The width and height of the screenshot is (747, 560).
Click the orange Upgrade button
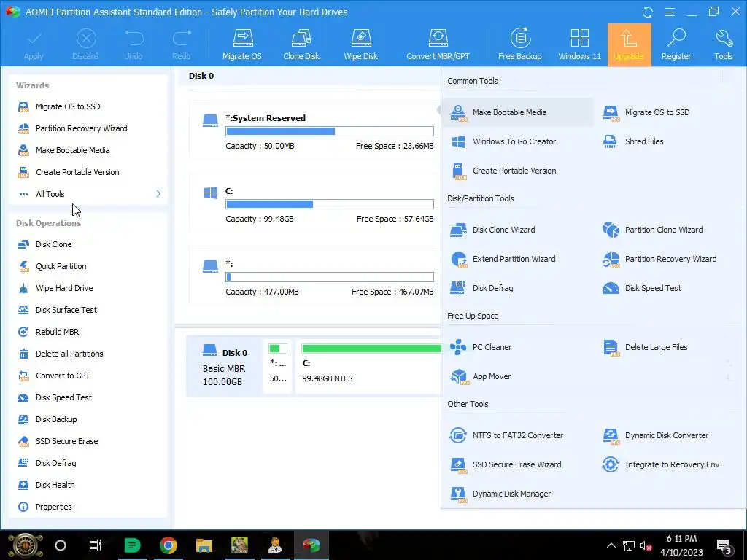(629, 44)
